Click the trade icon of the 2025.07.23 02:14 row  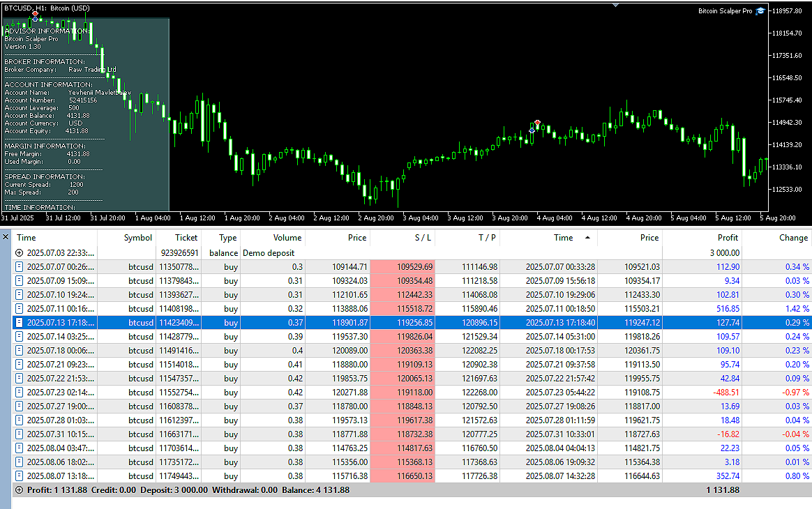pyautogui.click(x=19, y=393)
